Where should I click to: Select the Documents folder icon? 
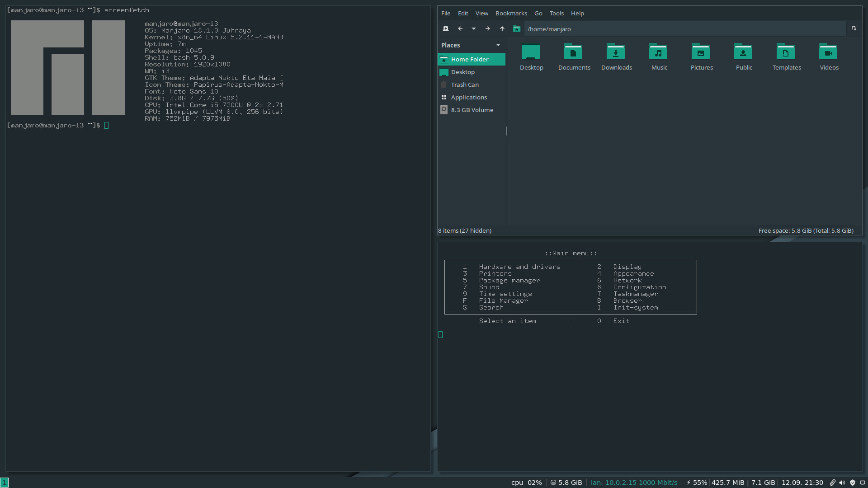tap(574, 57)
